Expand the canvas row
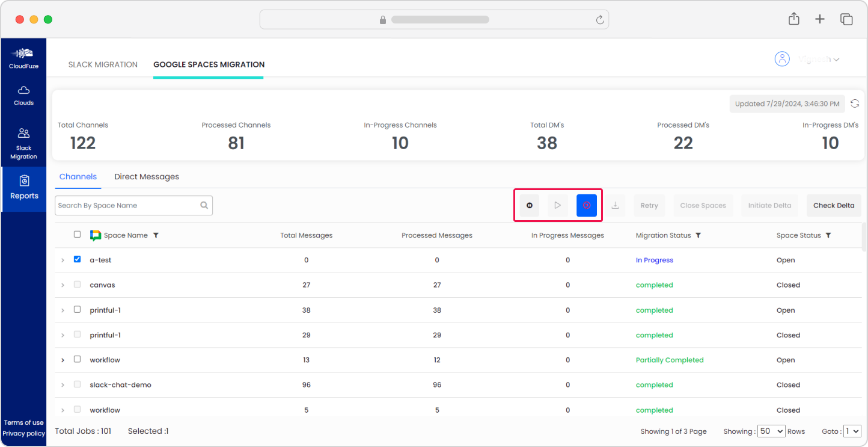The image size is (868, 447). (x=63, y=285)
